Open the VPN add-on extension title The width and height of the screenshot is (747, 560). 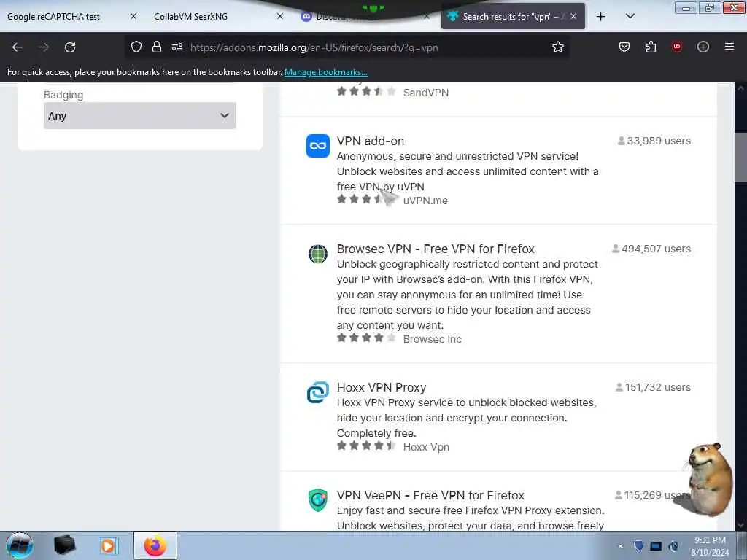click(x=370, y=141)
